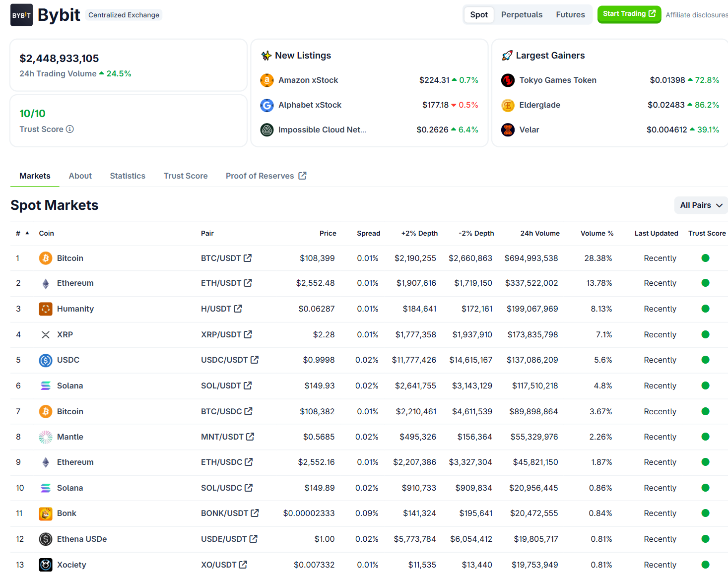Open the SOL/USDC pair link
This screenshot has width=728, height=576.
[227, 488]
